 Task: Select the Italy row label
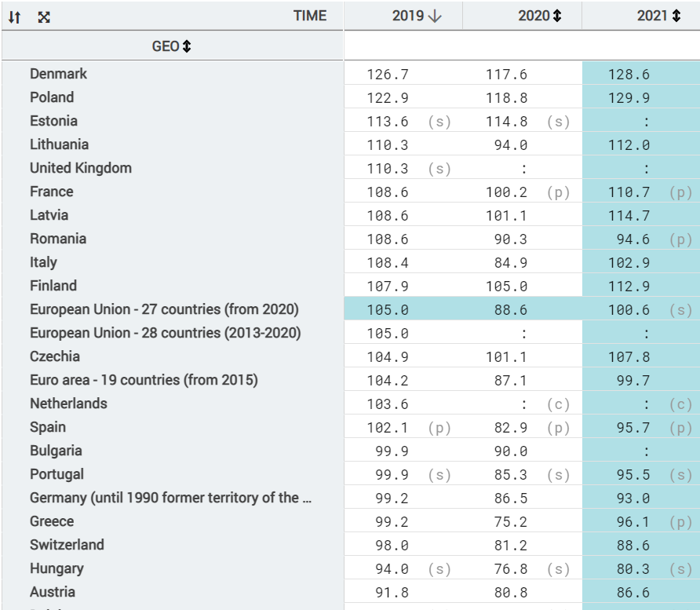click(x=43, y=262)
